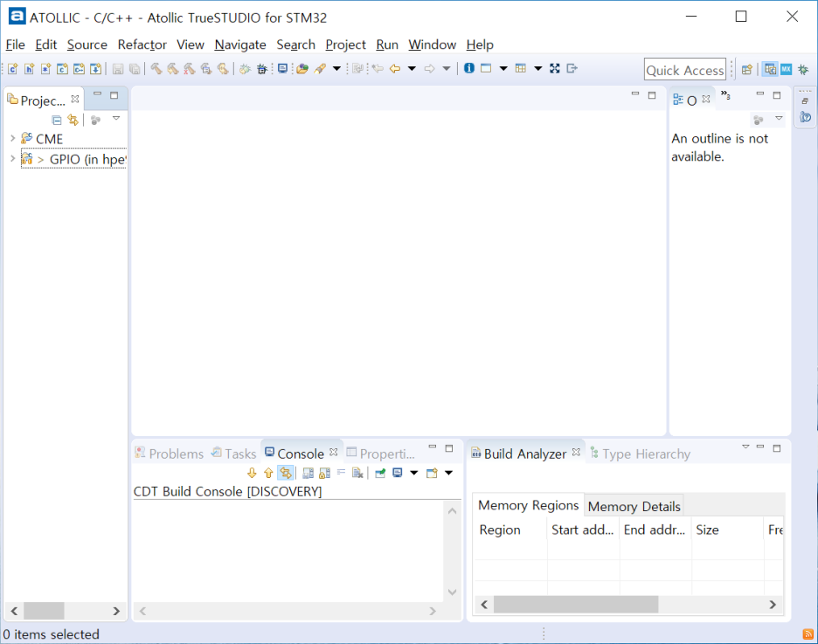Create a new header file
Viewport: 818px width, 644px height.
[29, 68]
